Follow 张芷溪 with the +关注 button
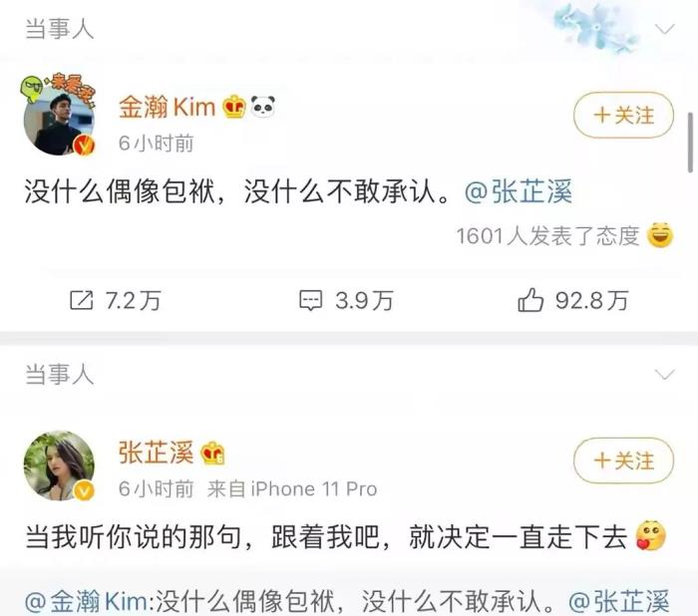Screen dimensions: 698x616 coord(623,461)
